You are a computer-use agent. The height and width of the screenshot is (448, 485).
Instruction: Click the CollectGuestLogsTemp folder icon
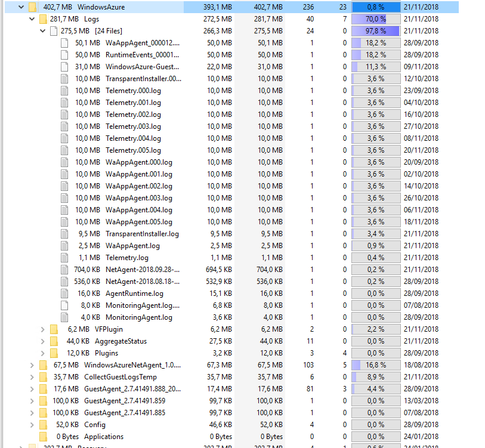[x=43, y=377]
